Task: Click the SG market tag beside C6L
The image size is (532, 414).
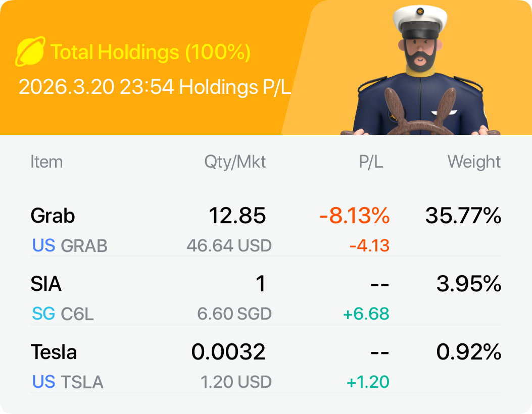Action: tap(43, 314)
